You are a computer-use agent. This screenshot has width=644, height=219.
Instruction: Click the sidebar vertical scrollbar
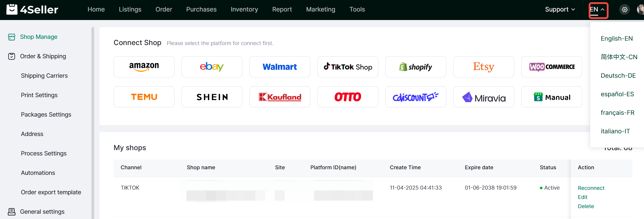[x=93, y=118]
